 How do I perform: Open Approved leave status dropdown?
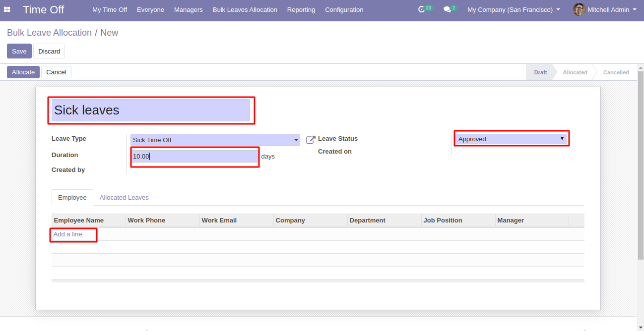[x=511, y=139]
